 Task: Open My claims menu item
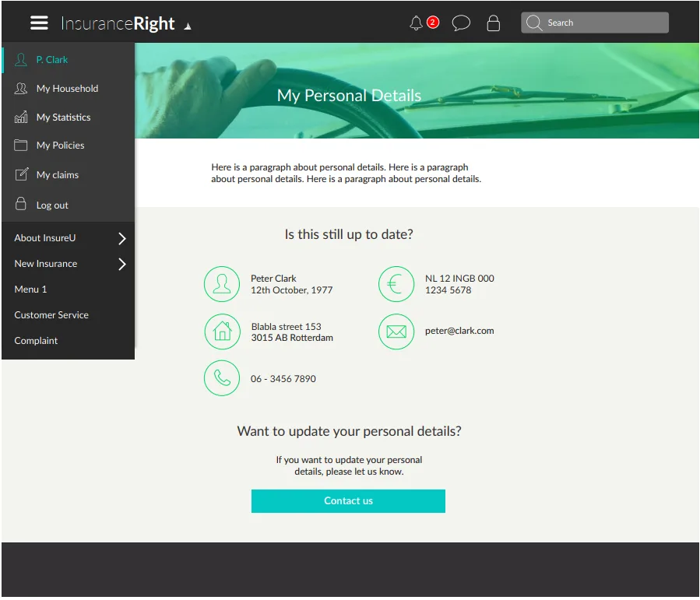click(x=69, y=174)
